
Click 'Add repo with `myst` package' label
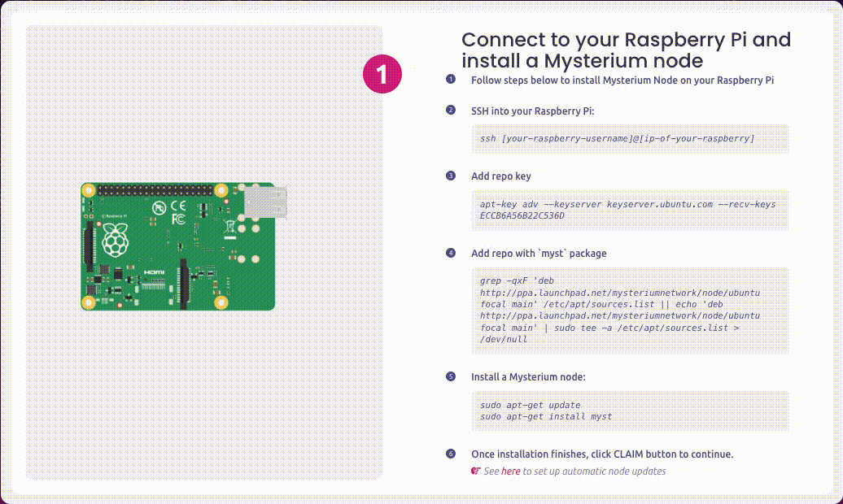click(539, 253)
